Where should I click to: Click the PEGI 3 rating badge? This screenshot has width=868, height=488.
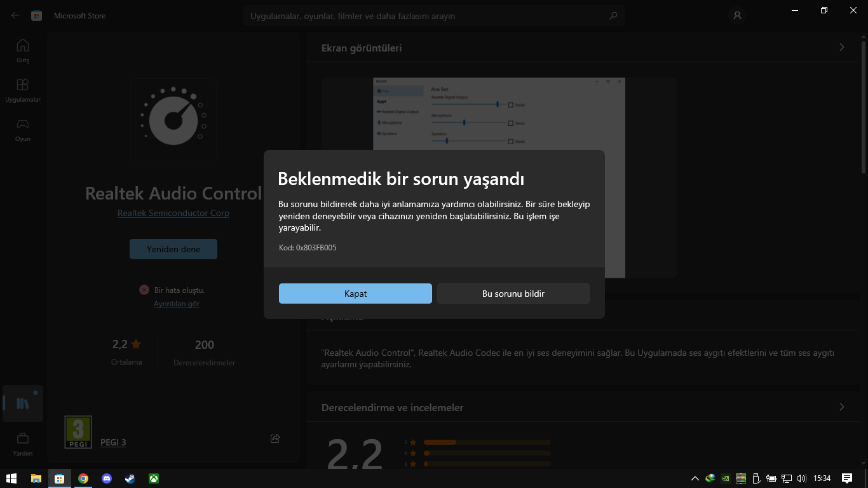(x=78, y=432)
